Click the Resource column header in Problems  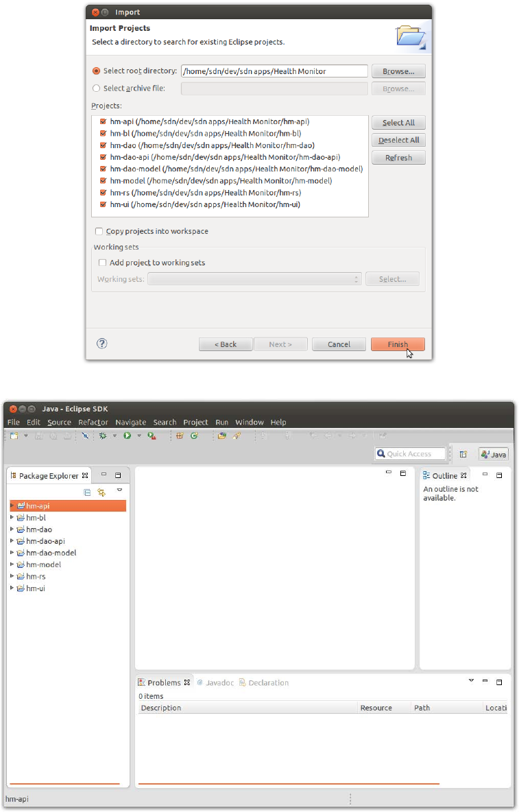384,707
